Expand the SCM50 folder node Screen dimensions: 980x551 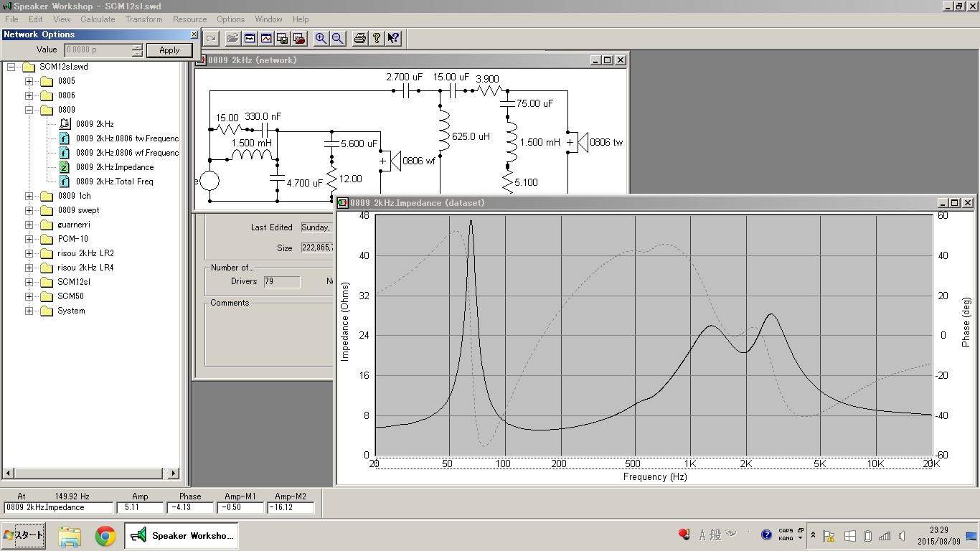pyautogui.click(x=29, y=296)
